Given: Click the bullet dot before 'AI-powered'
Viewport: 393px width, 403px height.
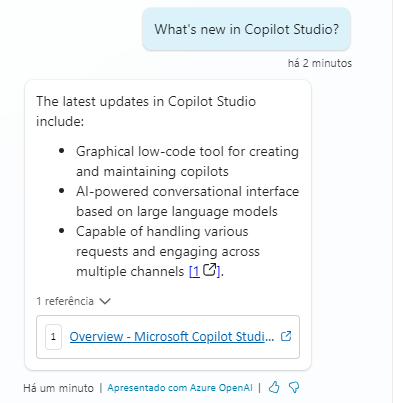Looking at the screenshot, I should 61,191.
